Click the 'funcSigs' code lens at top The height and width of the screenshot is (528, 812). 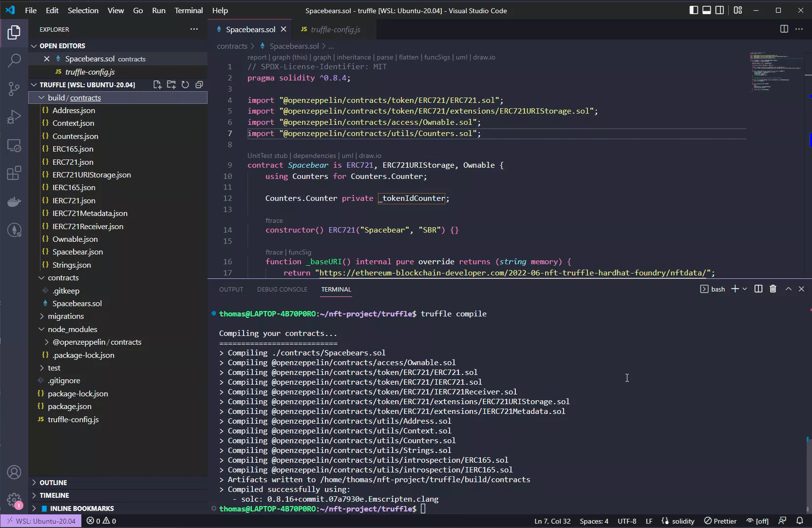(437, 57)
